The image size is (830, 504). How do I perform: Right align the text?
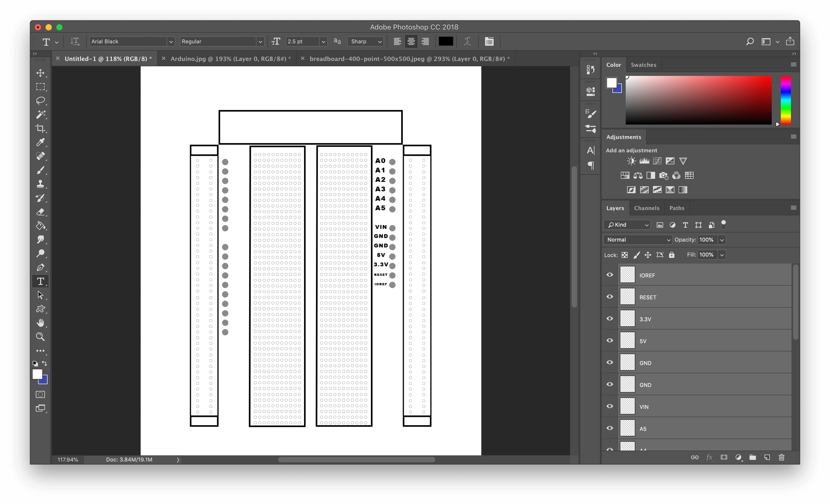(x=425, y=41)
